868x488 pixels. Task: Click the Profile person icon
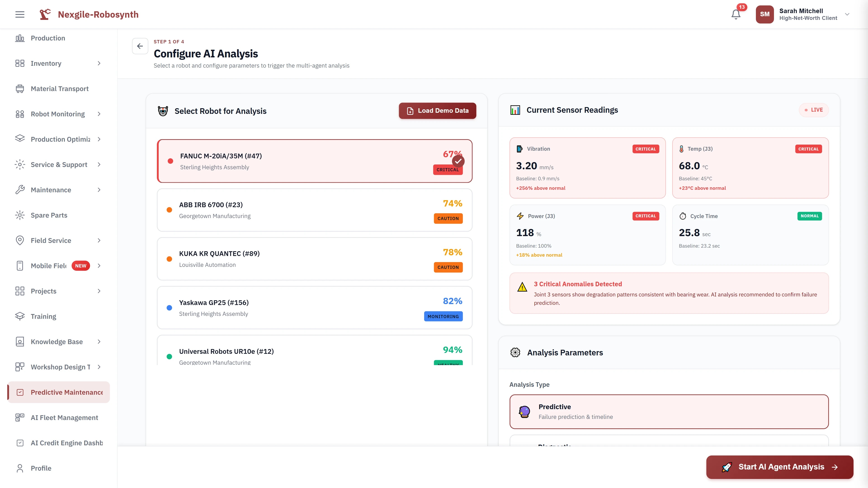20,468
